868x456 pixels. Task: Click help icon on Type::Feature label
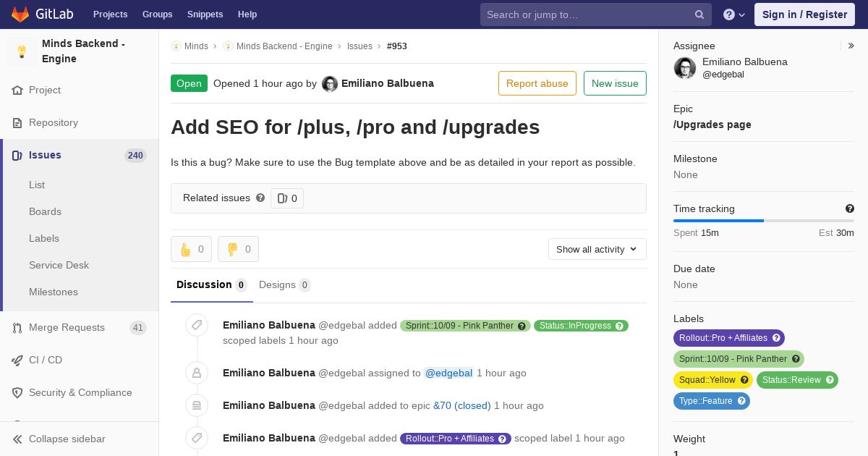coord(741,401)
